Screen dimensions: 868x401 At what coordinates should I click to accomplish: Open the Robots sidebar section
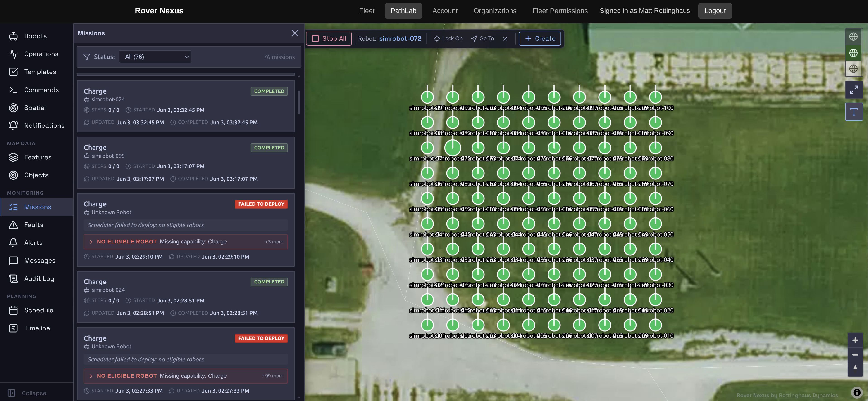36,36
